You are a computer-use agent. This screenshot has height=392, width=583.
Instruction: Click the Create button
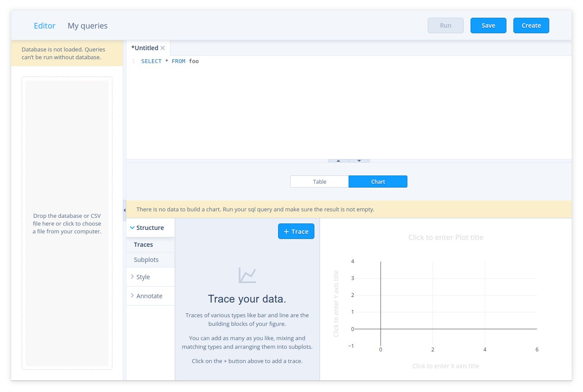(531, 25)
